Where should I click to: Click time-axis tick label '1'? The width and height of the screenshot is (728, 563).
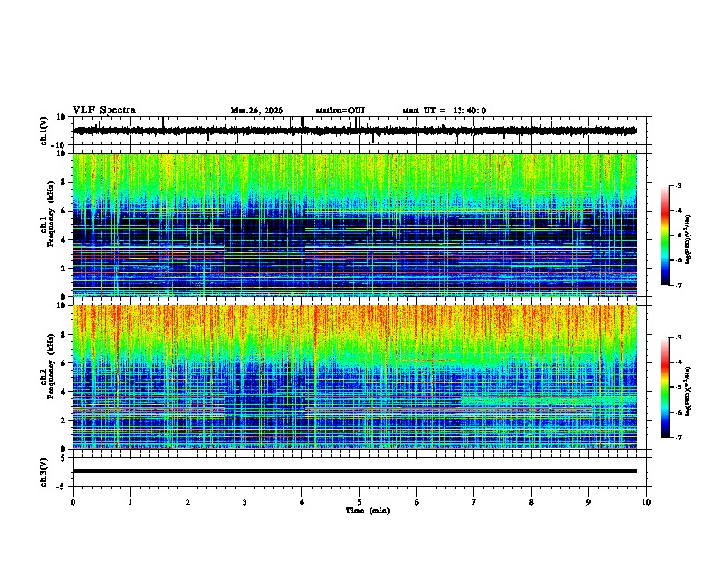click(x=131, y=502)
